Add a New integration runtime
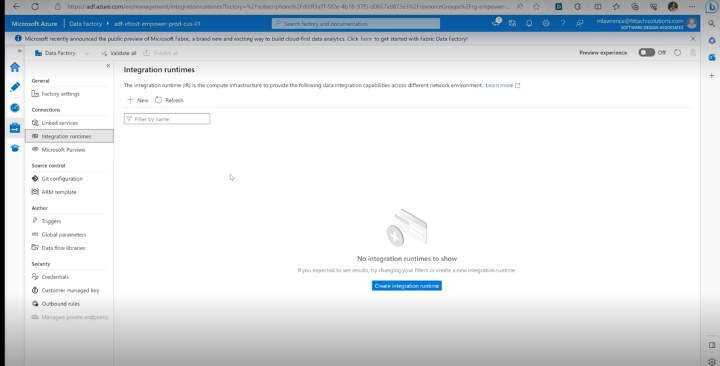Image resolution: width=720 pixels, height=366 pixels. 137,100
